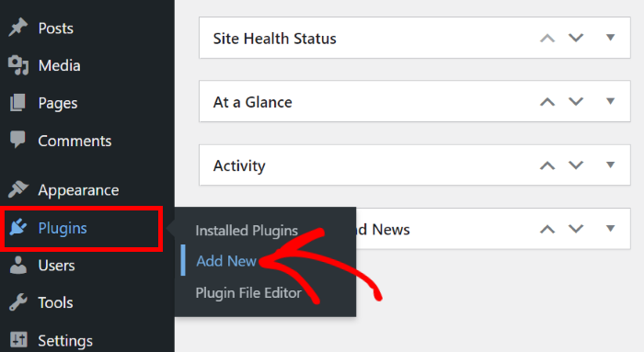Choose Installed Plugins from the flyout

pyautogui.click(x=247, y=231)
